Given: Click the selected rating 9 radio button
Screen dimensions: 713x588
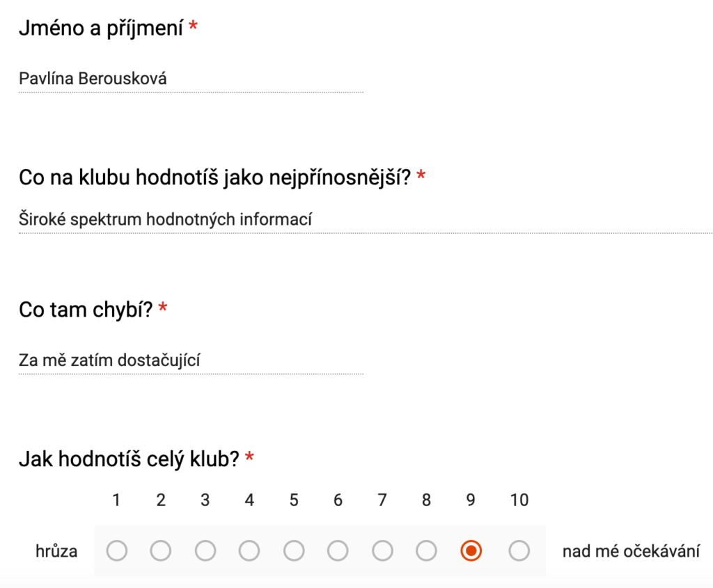Looking at the screenshot, I should [471, 550].
